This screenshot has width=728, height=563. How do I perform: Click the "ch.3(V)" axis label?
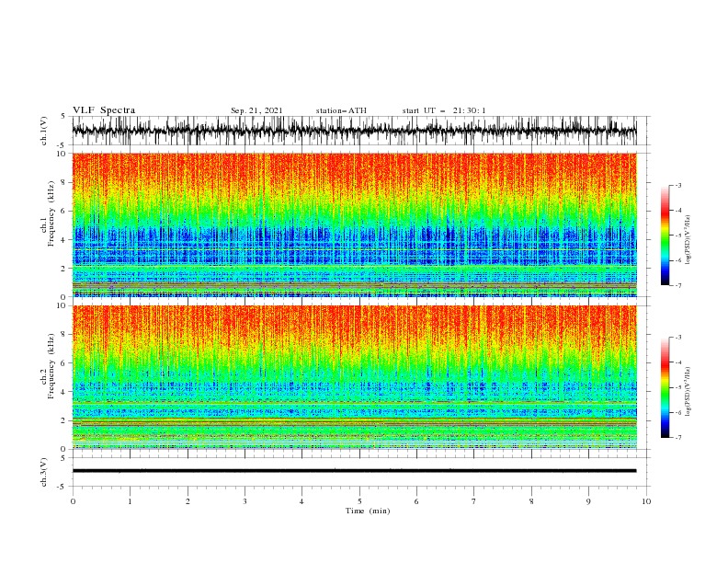point(44,472)
